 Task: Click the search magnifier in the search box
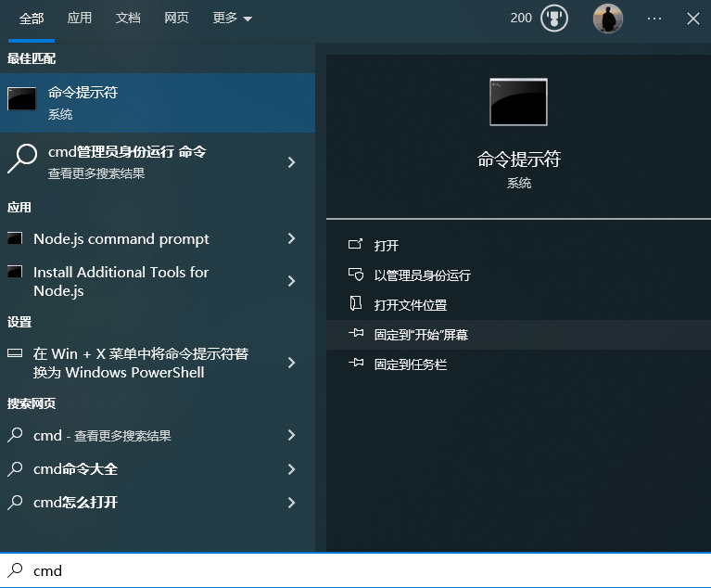16,569
